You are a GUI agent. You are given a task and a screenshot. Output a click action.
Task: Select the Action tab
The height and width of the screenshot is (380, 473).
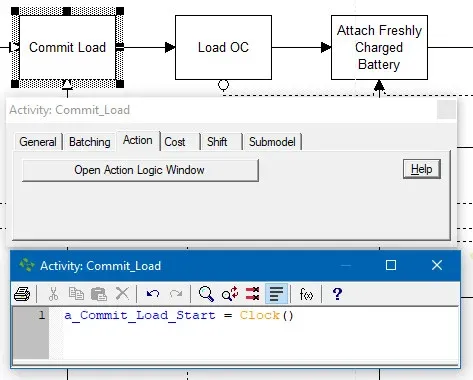coord(138,140)
